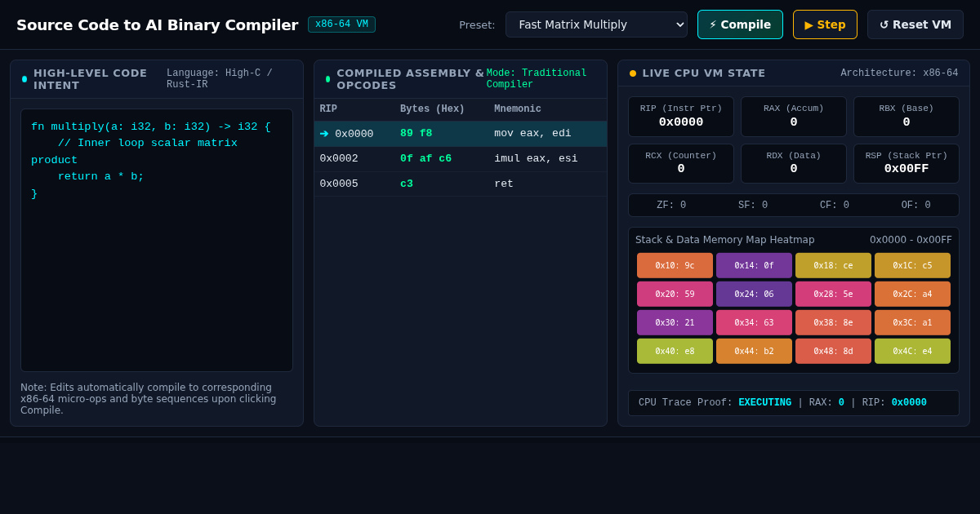The height and width of the screenshot is (514, 980).
Task: Select assembly row 0x0000 mov eax, edi
Action: coord(461,134)
